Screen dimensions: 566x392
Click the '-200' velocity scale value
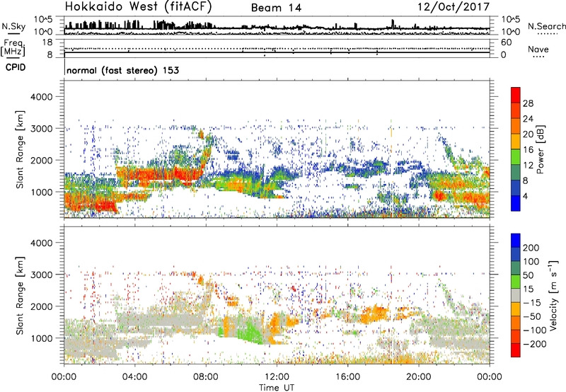pyautogui.click(x=535, y=345)
